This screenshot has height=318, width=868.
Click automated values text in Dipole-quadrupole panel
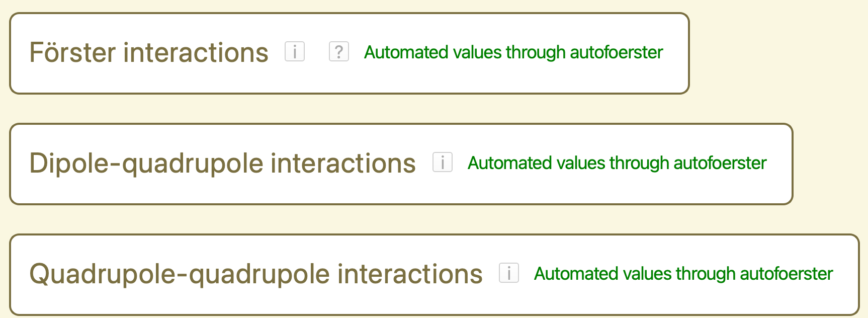617,163
